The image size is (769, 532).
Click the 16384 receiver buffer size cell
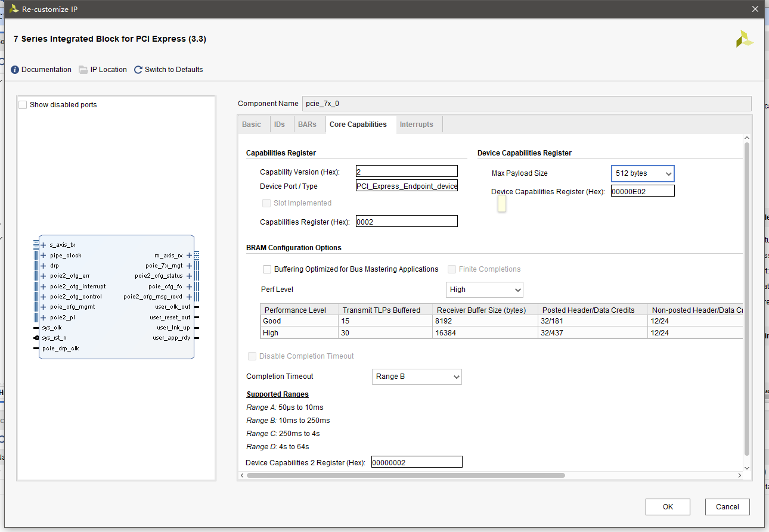[x=485, y=333]
